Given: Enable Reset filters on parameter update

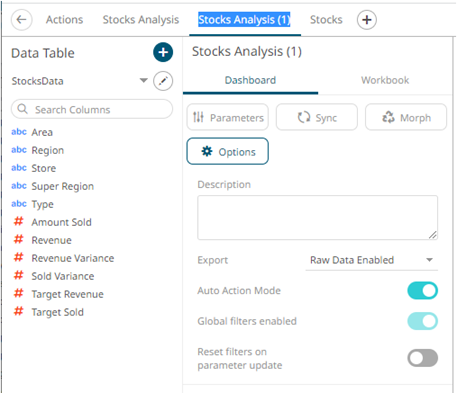Looking at the screenshot, I should (x=422, y=358).
